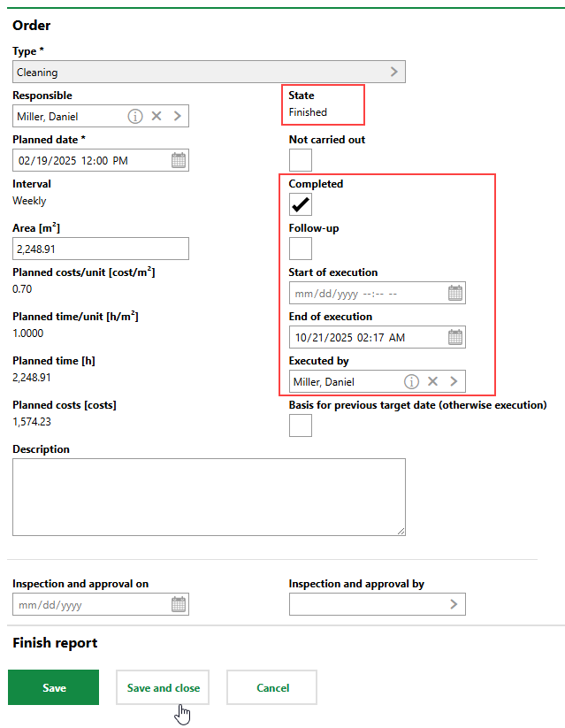Enable the Follow-up checkbox
Viewport: 565px width, 728px height.
point(301,249)
